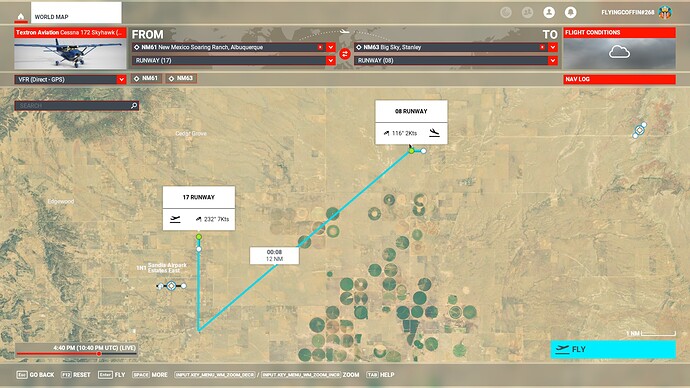Swap departure and arrival airports
Image resolution: width=690 pixels, height=388 pixels.
click(345, 54)
